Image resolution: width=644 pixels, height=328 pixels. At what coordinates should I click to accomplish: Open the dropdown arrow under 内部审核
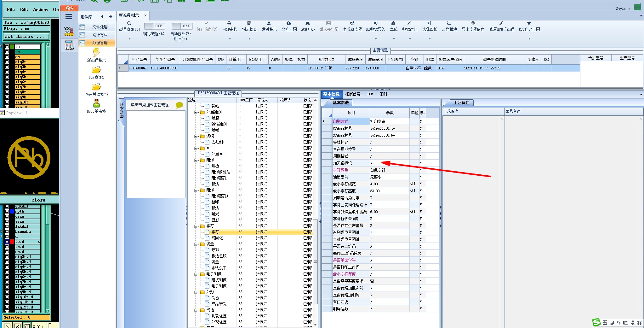pyautogui.click(x=229, y=39)
